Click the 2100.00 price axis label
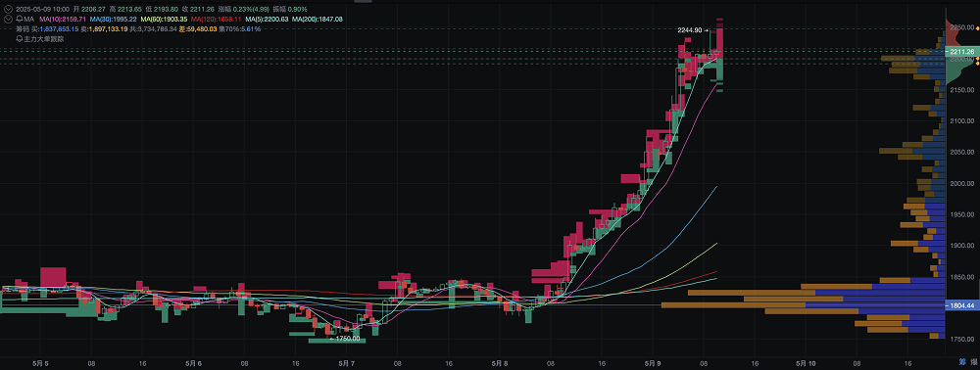The height and width of the screenshot is (370, 980). (x=962, y=121)
